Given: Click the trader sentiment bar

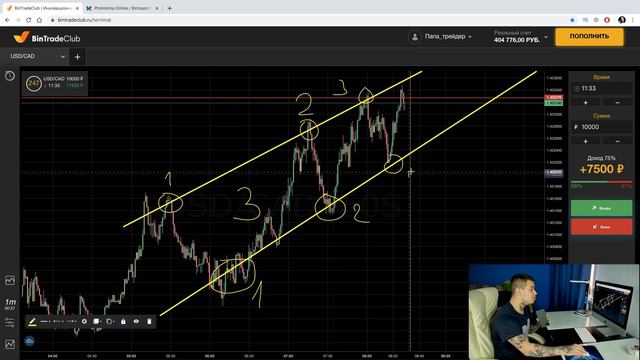Looking at the screenshot, I should point(601,182).
